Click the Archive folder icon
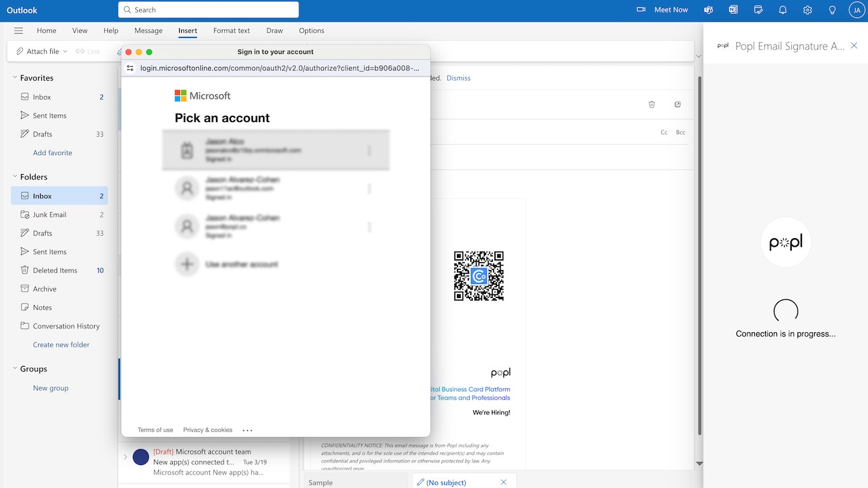 [25, 289]
